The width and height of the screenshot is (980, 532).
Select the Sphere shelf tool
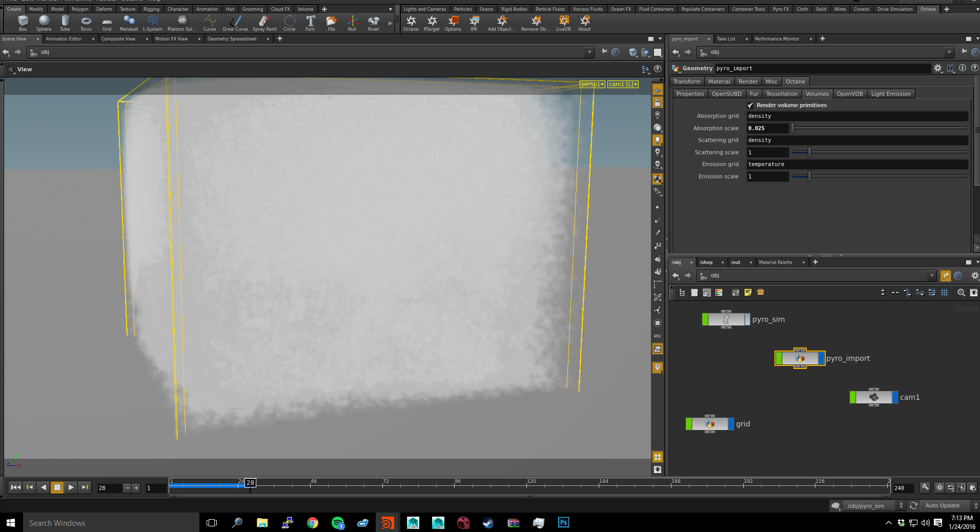tap(44, 23)
